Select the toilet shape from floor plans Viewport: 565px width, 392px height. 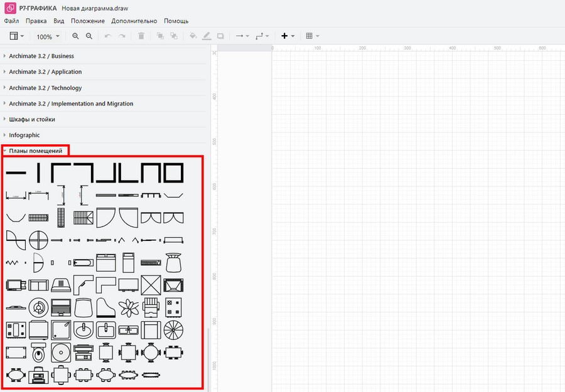[x=39, y=353]
